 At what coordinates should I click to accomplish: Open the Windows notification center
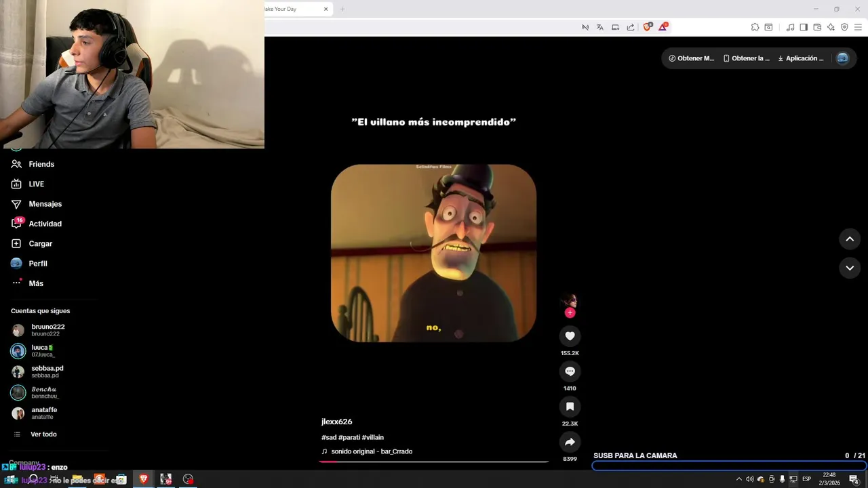854,479
